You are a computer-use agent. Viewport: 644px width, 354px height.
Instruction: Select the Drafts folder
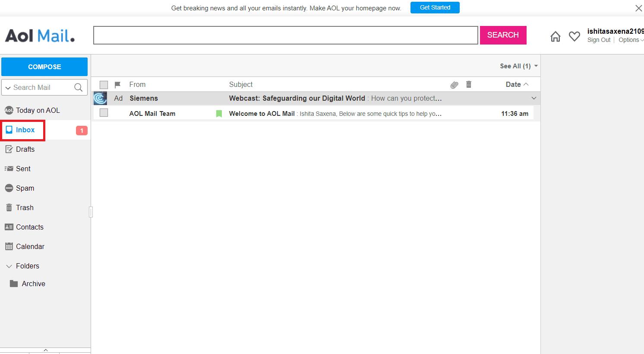pyautogui.click(x=25, y=149)
